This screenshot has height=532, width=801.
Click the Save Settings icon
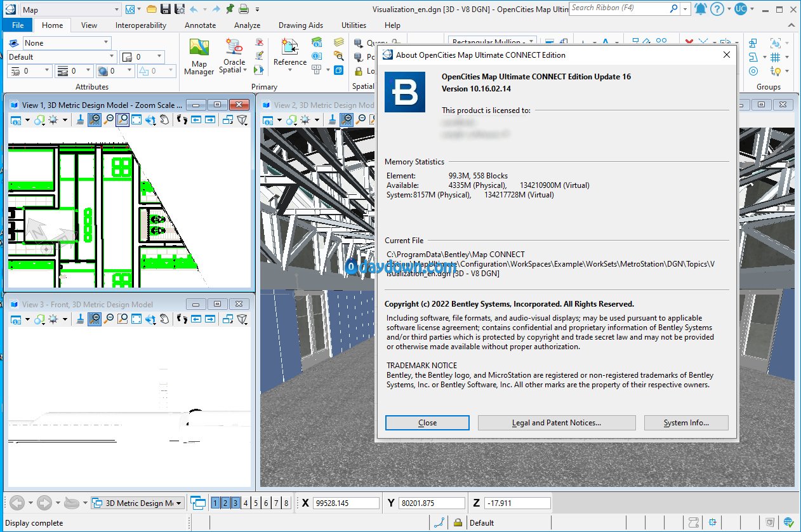pos(180,9)
